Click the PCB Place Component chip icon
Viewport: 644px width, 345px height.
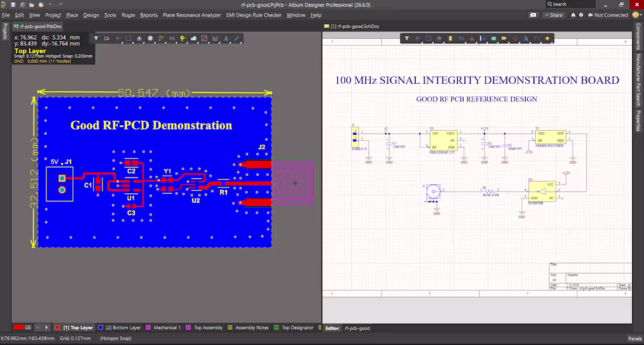tap(150, 39)
